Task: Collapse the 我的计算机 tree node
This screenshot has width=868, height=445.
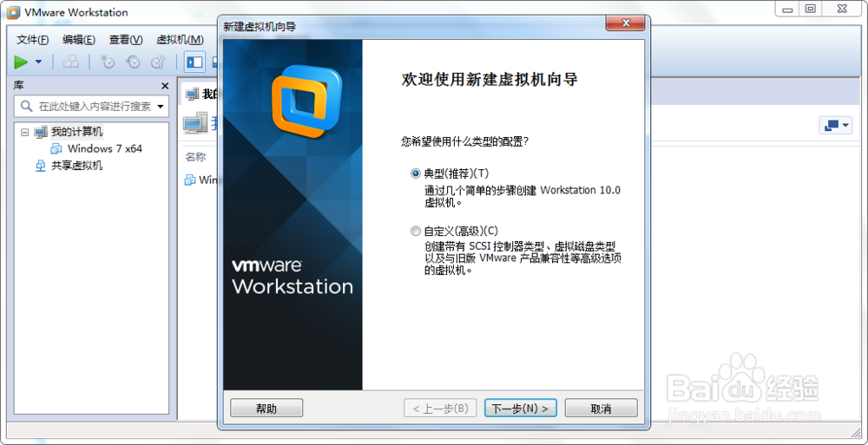Action: pos(23,132)
